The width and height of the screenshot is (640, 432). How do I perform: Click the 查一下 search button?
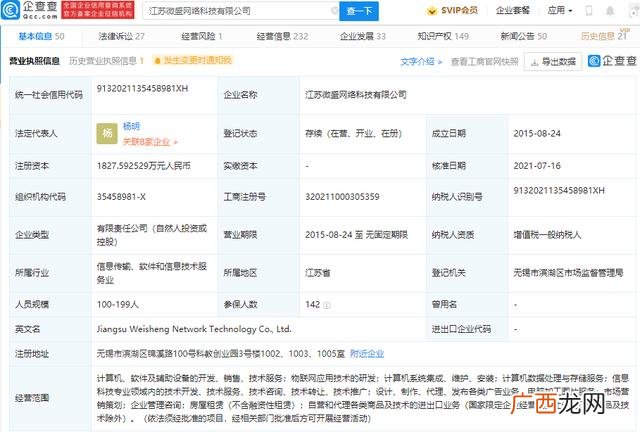(359, 11)
